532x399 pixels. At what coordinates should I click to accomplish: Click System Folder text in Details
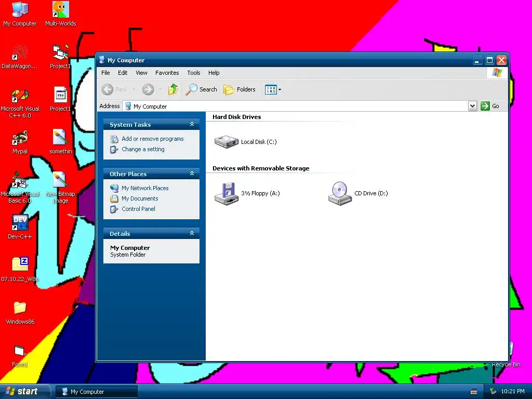(x=128, y=255)
